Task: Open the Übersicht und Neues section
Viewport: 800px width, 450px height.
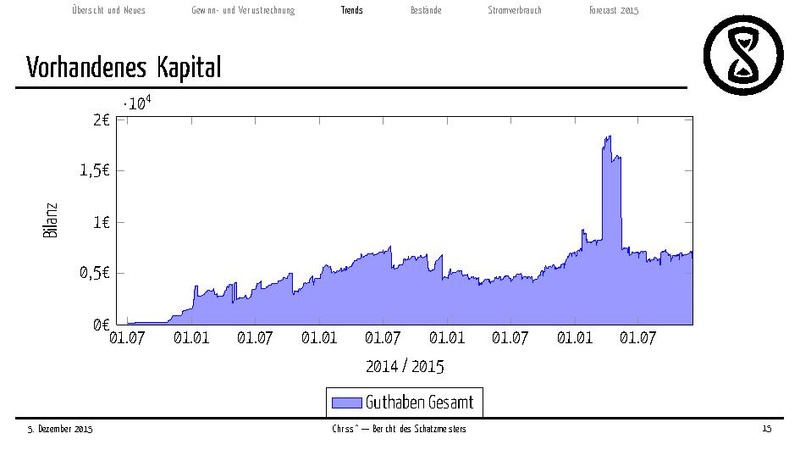Action: (108, 10)
